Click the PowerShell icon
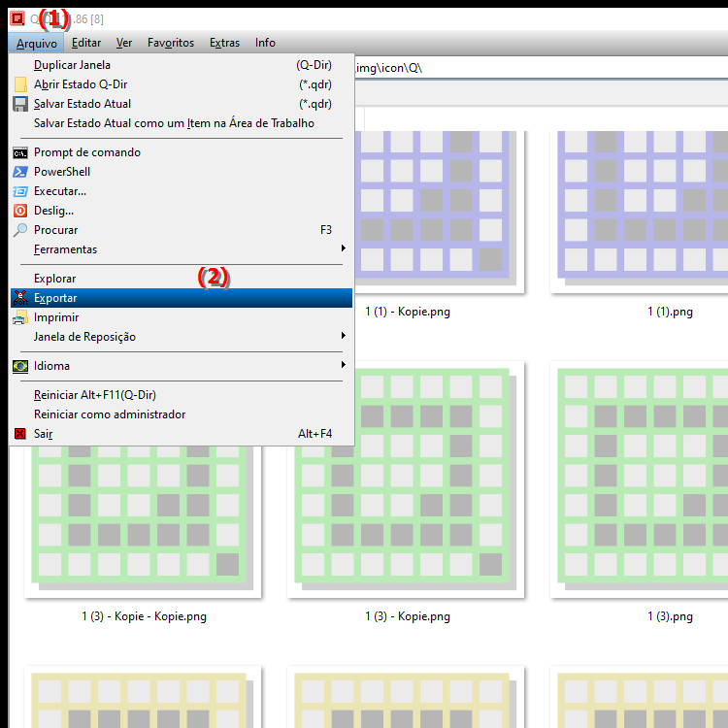This screenshot has width=728, height=728. point(20,172)
